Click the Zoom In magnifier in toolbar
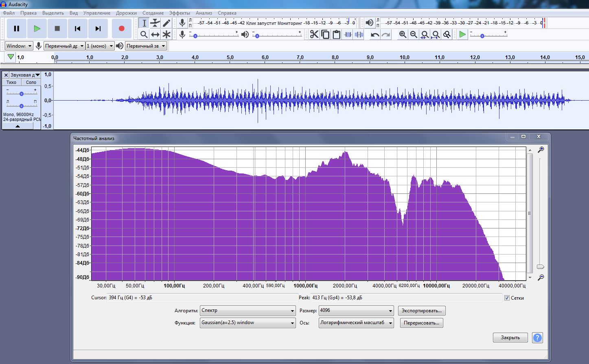 [403, 35]
